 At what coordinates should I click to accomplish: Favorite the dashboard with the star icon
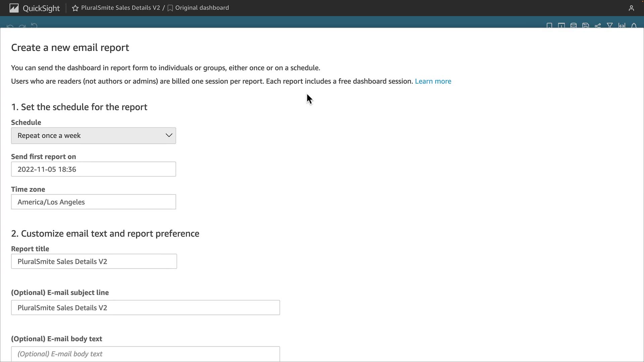75,8
